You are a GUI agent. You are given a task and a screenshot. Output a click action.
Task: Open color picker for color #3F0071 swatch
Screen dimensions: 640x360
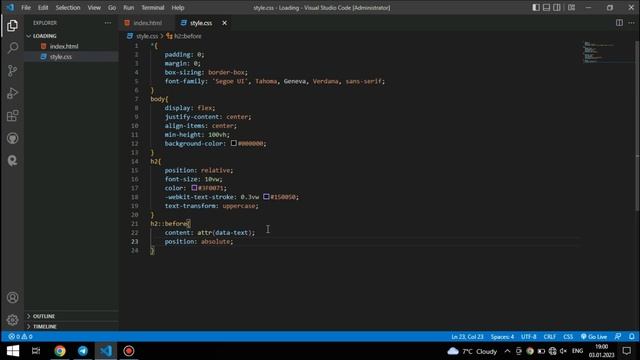[194, 188]
